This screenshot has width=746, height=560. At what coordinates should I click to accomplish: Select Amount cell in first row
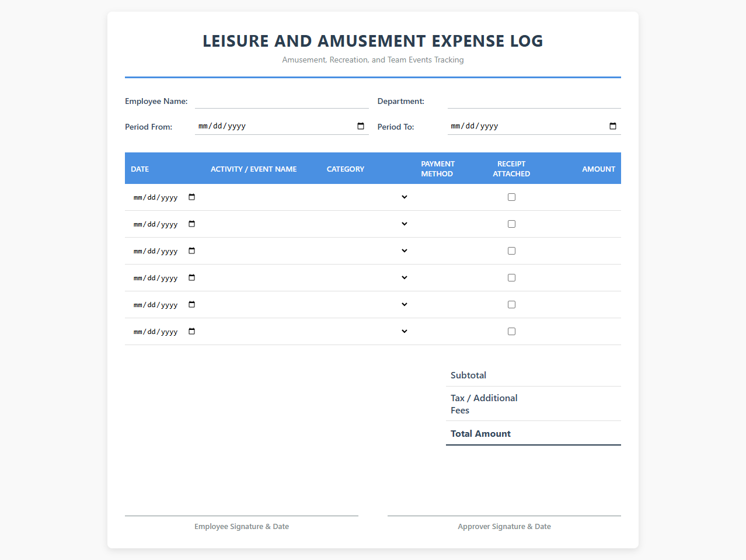pos(581,197)
